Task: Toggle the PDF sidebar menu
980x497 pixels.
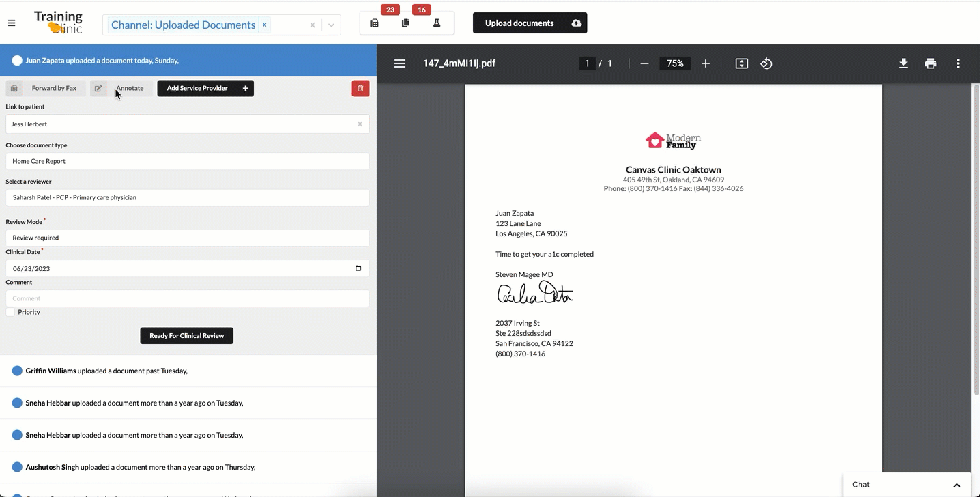Action: click(400, 63)
